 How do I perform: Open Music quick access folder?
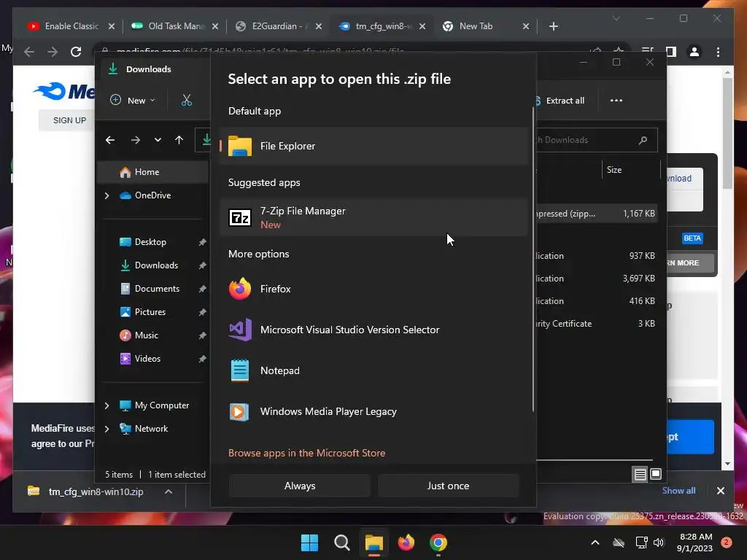(146, 335)
